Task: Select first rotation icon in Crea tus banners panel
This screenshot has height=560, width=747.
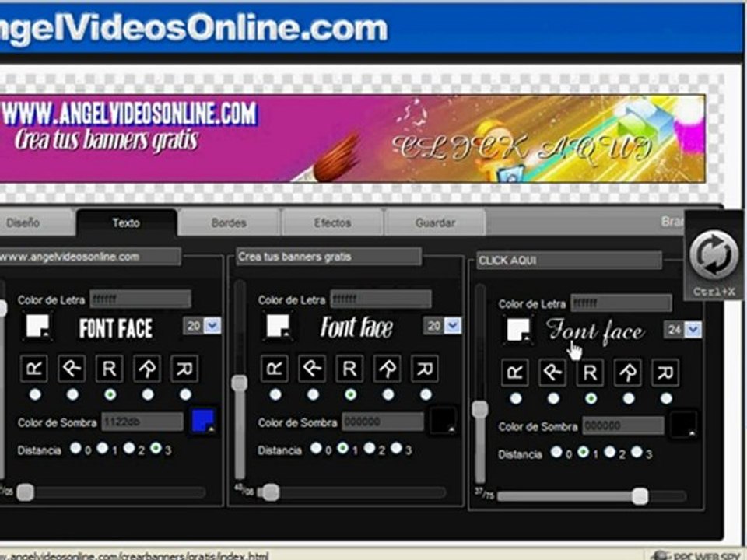Action: tap(275, 368)
